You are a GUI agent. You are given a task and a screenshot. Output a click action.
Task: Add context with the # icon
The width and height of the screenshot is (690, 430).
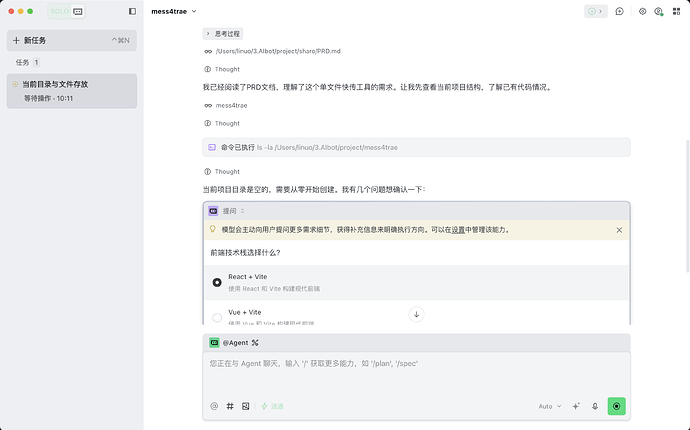click(230, 406)
